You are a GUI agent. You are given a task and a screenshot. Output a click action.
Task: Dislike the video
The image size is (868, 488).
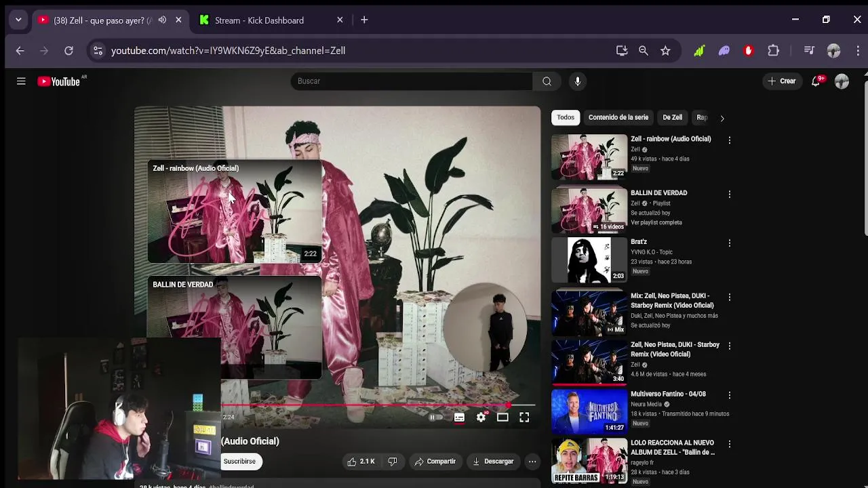click(x=393, y=462)
